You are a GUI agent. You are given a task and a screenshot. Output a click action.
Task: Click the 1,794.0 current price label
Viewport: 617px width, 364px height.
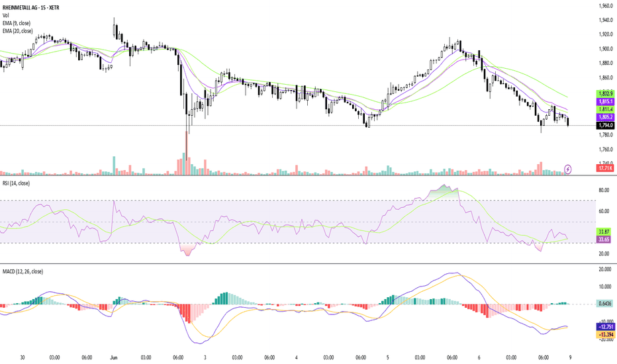(606, 126)
